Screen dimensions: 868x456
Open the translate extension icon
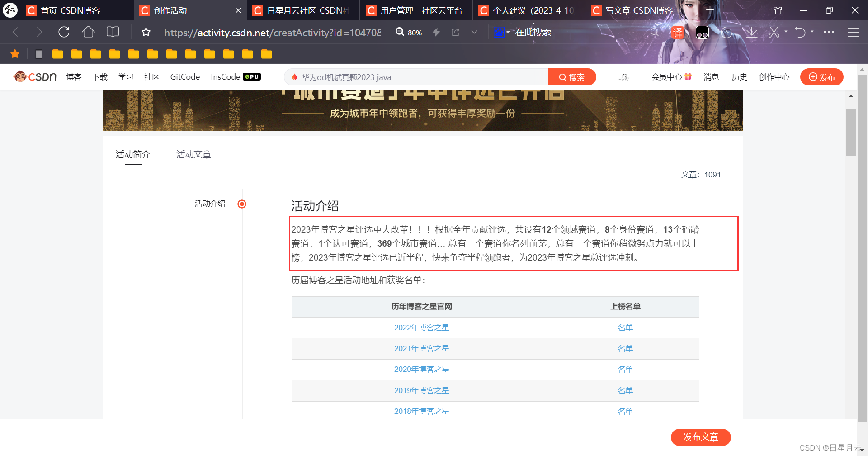677,33
